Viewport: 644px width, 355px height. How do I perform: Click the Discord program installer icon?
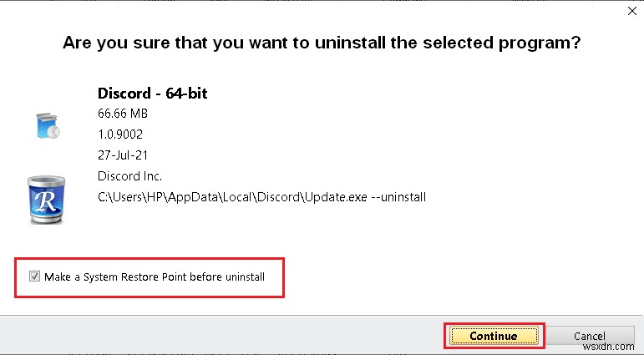[x=46, y=124]
